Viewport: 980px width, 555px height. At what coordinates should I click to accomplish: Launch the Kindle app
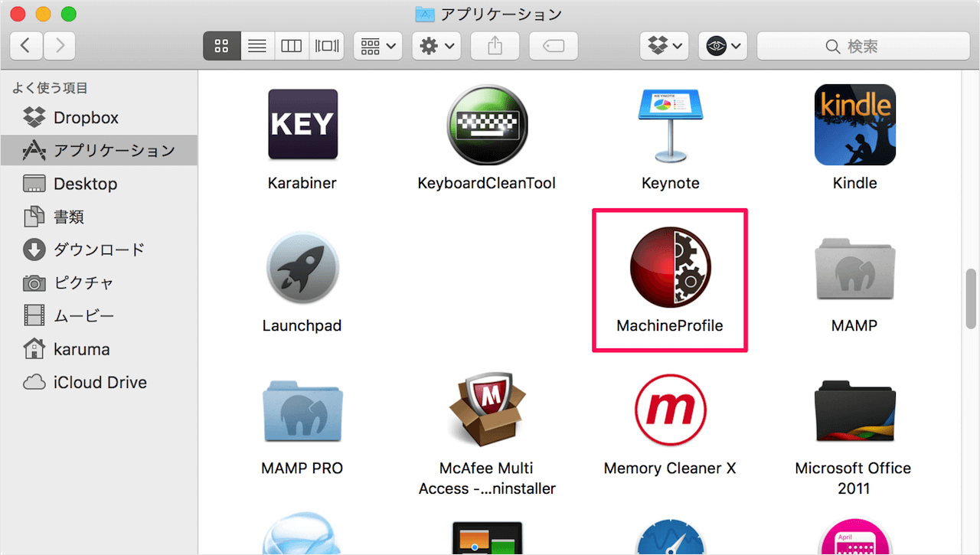[854, 124]
